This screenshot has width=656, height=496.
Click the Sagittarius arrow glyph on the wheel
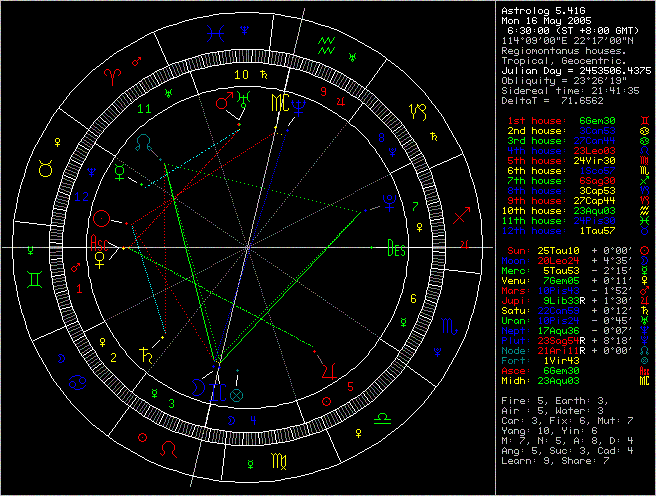point(461,215)
